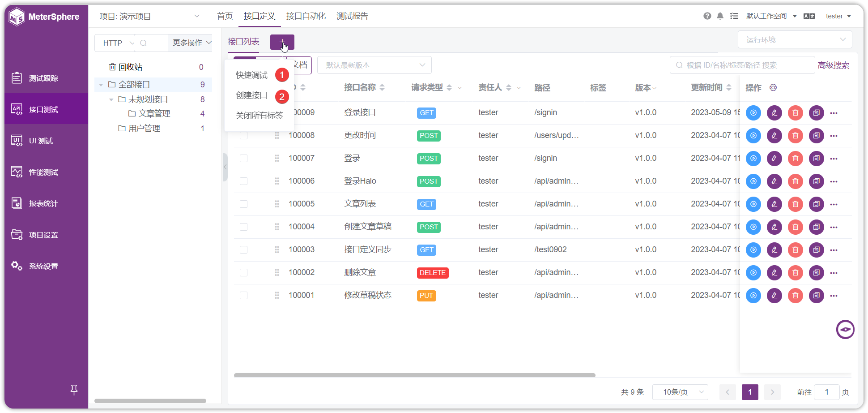Focus the ID/名称/标签/路径 search field
The image size is (868, 413).
(742, 65)
